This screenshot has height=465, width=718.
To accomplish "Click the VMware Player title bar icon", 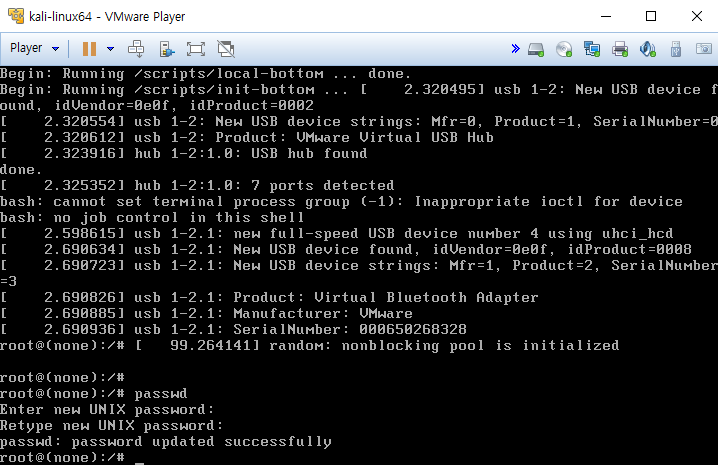I will coord(16,16).
